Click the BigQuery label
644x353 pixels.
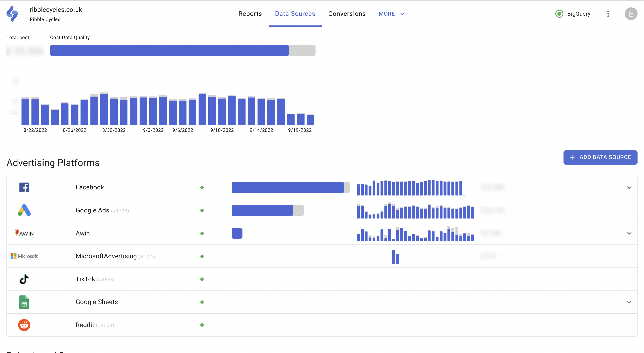pos(578,14)
